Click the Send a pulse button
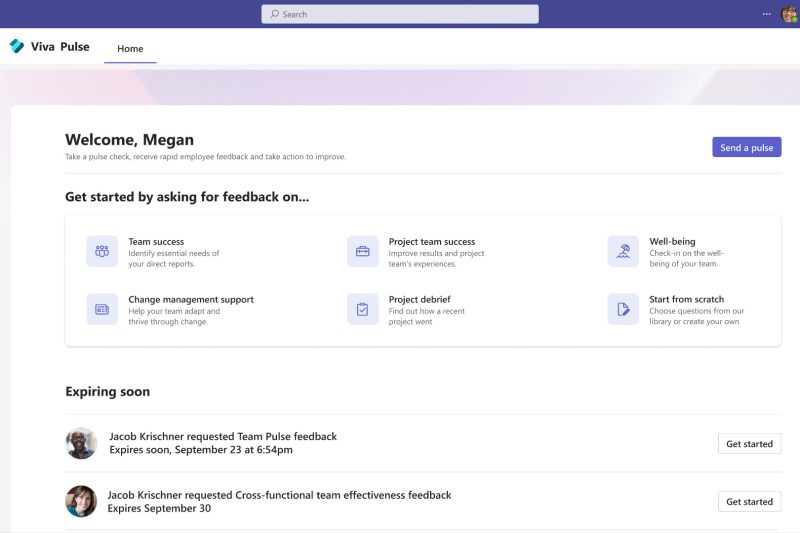Viewport: 800px width, 533px height. tap(746, 147)
